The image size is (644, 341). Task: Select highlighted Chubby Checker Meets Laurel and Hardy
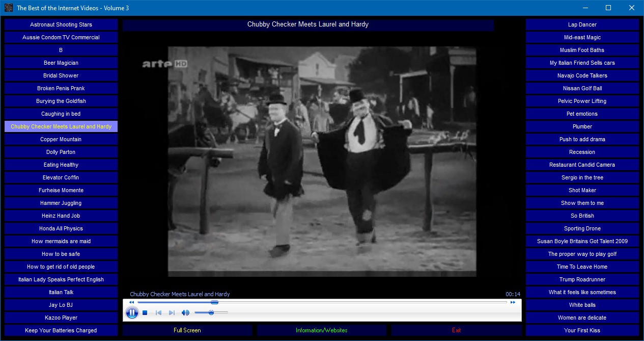61,126
